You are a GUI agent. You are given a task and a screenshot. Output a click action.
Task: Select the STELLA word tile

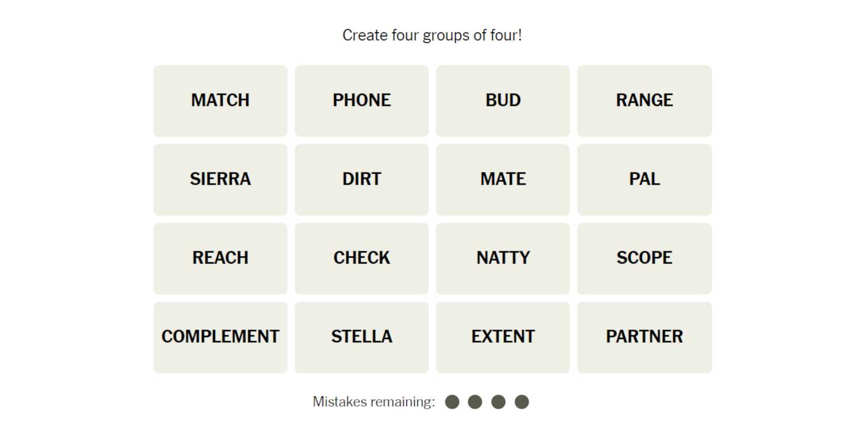(361, 337)
